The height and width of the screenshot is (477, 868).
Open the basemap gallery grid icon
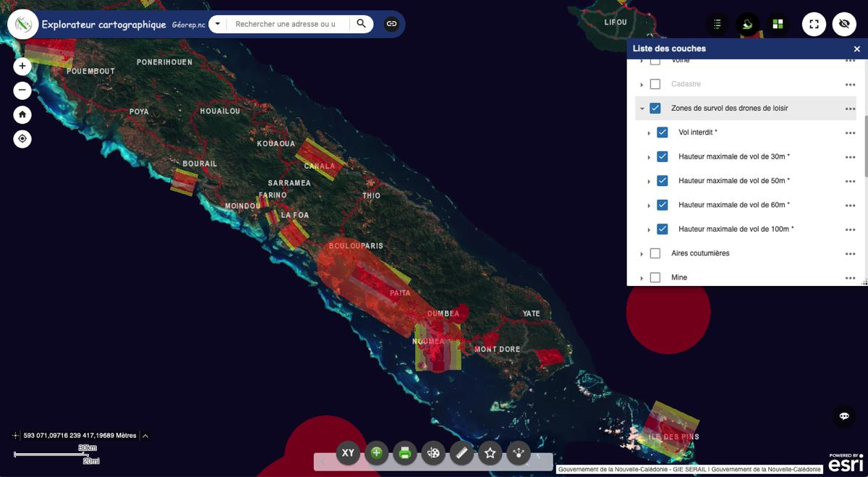pyautogui.click(x=778, y=24)
